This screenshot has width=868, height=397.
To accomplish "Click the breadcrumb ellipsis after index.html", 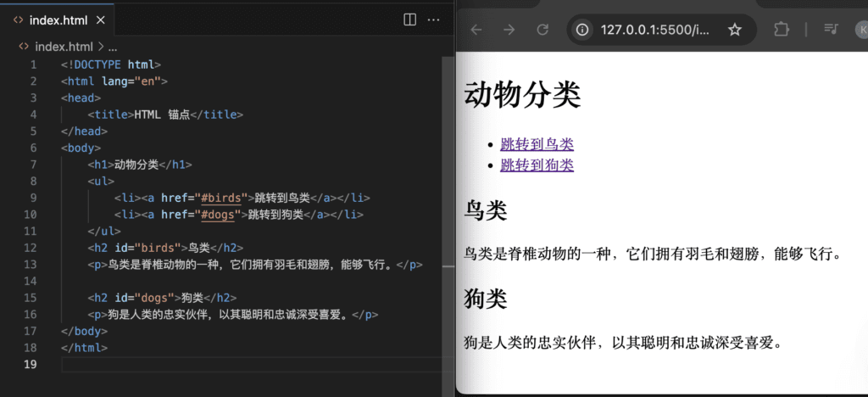I will [112, 47].
